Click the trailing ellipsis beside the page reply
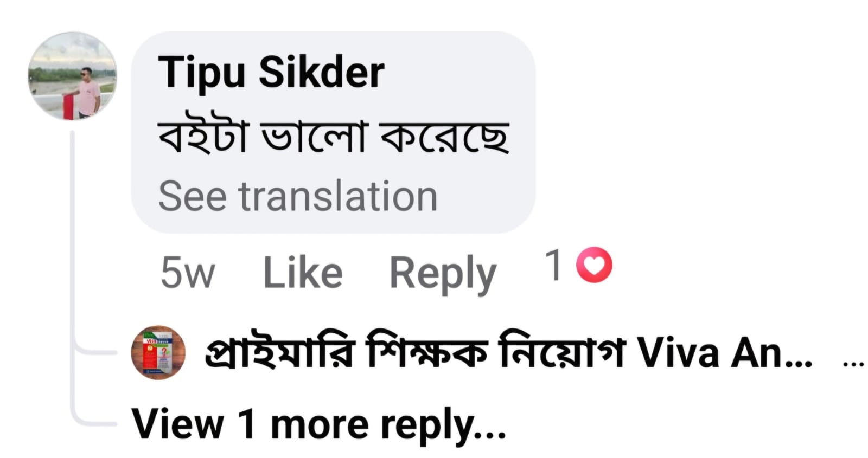This screenshot has height=458, width=868. pyautogui.click(x=853, y=362)
